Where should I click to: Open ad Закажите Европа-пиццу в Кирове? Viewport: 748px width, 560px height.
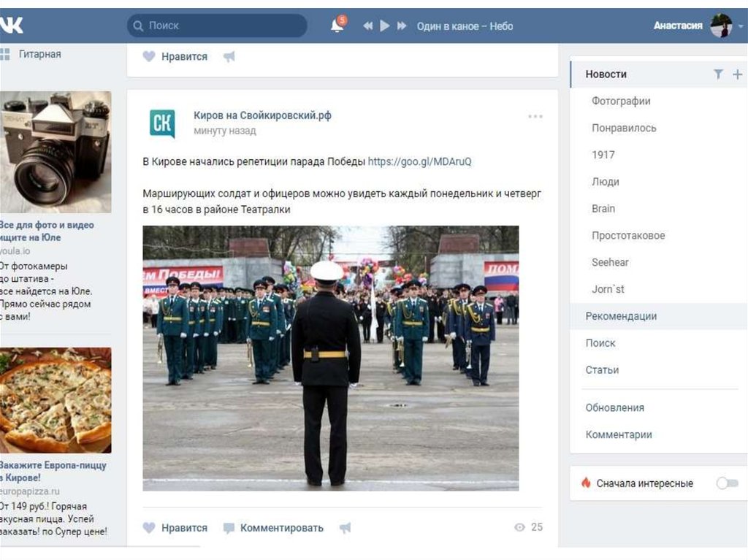coord(53,471)
